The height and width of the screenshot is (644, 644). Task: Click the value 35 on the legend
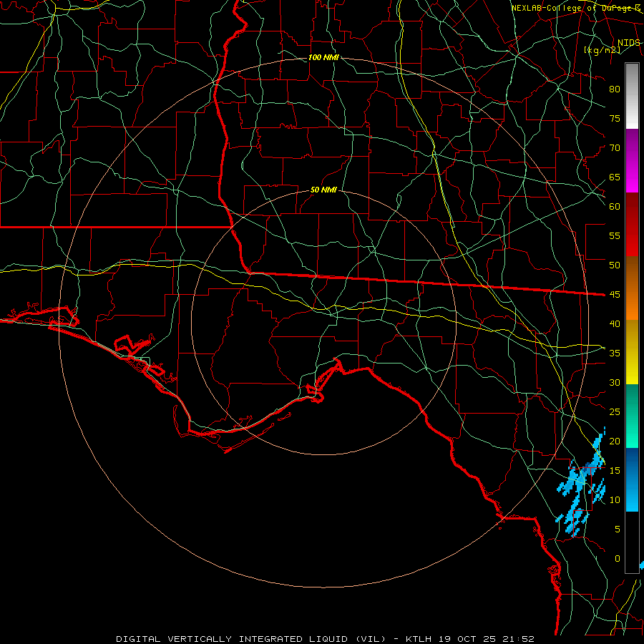point(615,353)
